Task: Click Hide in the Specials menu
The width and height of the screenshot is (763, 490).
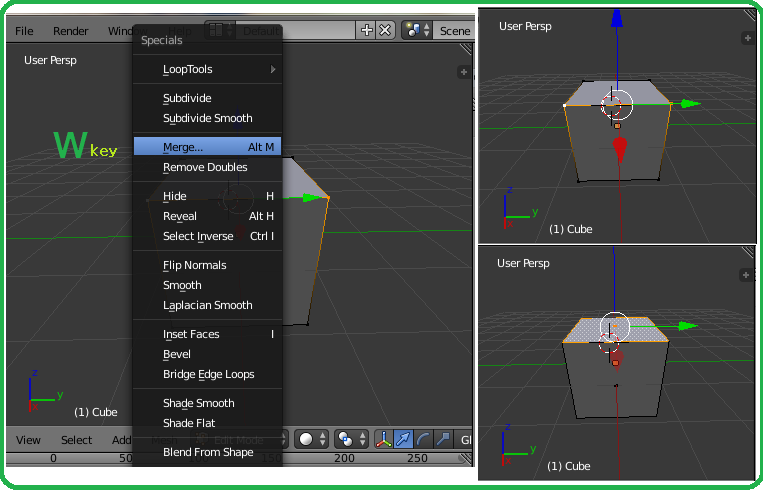Action: pos(207,196)
